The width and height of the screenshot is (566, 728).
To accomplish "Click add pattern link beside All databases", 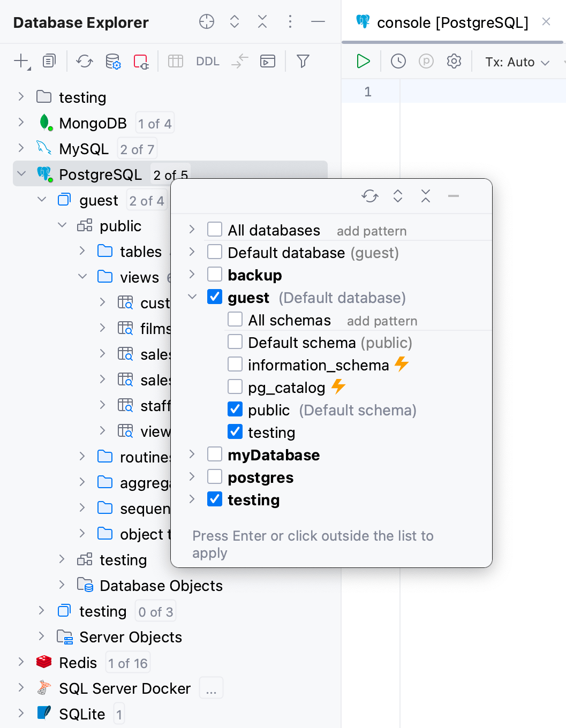I will tap(372, 231).
